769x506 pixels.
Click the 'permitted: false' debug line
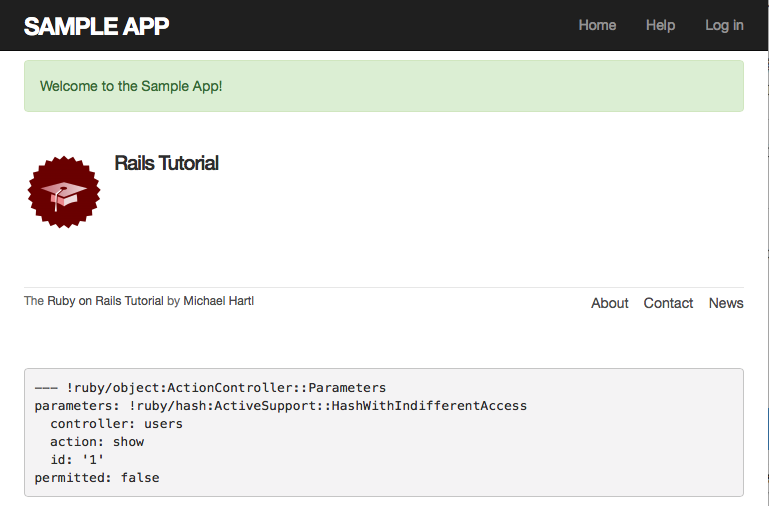(97, 478)
